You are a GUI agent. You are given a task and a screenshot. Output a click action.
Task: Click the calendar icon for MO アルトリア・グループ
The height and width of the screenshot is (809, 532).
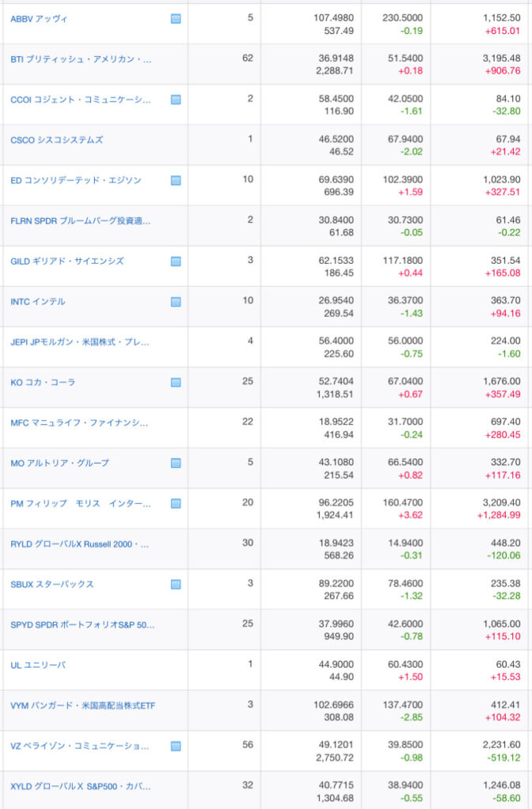[x=176, y=463]
